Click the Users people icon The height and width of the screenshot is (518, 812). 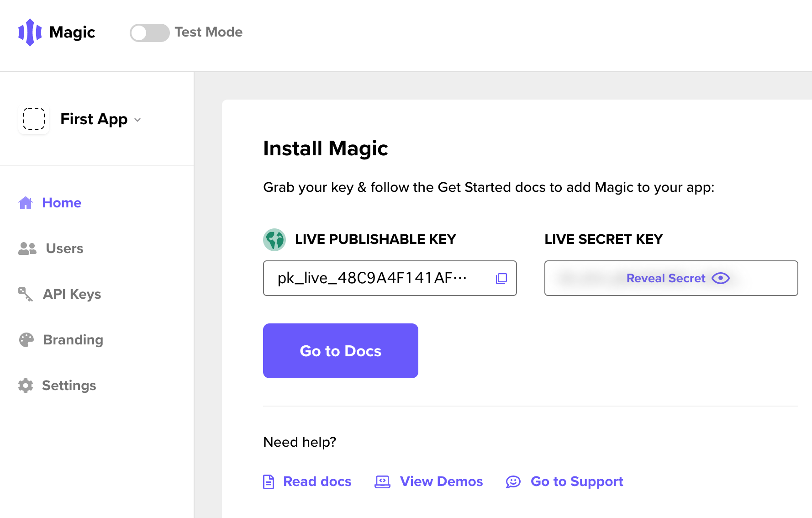[27, 248]
